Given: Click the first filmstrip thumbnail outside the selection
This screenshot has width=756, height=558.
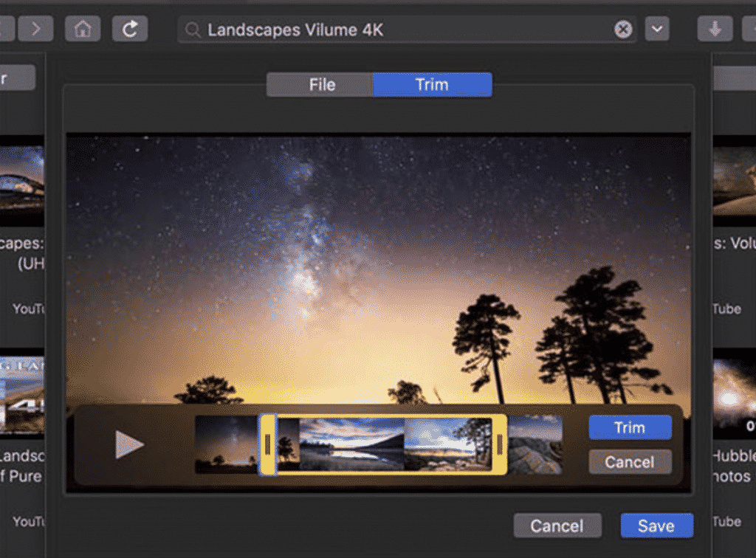Looking at the screenshot, I should tap(225, 444).
